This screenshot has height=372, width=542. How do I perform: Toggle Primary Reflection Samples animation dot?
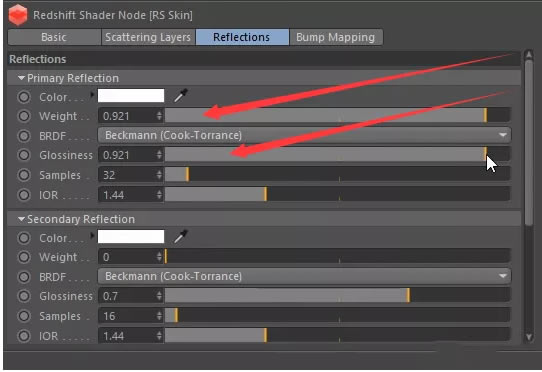[x=24, y=175]
